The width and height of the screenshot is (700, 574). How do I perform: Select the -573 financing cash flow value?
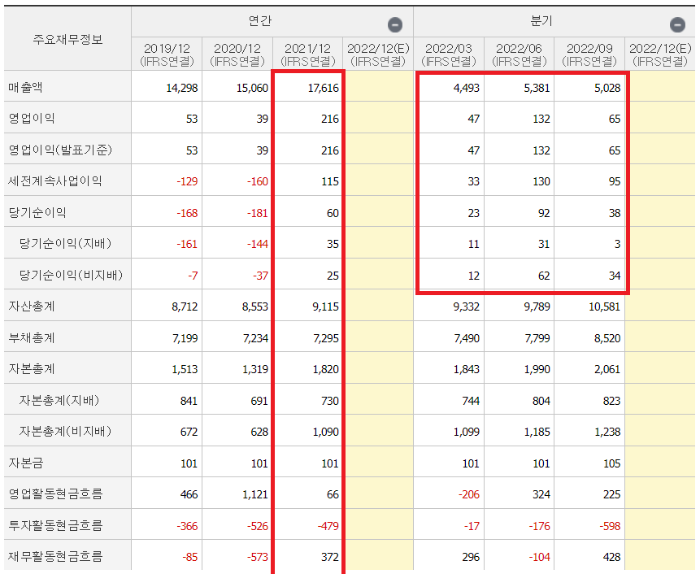click(x=258, y=557)
